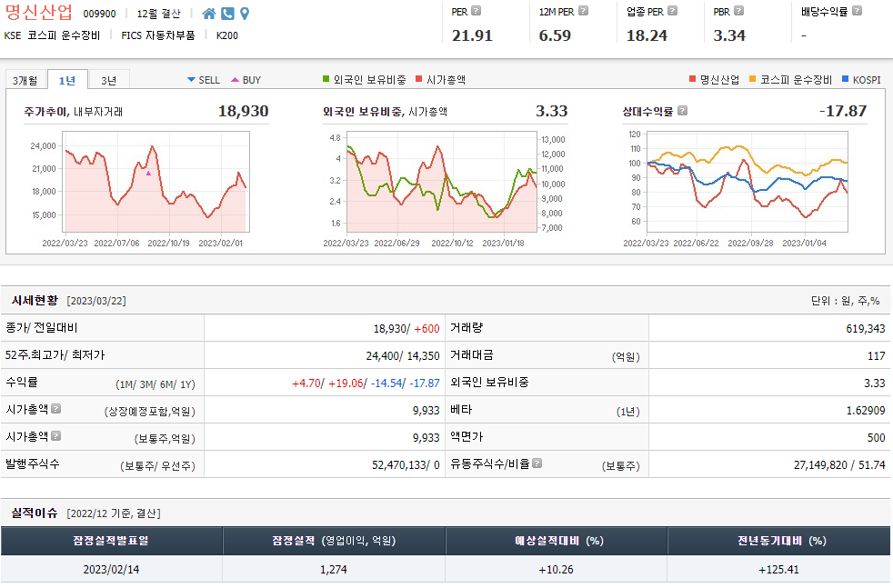Click the K200 index label
Viewport: 893px width, 588px height.
click(227, 35)
